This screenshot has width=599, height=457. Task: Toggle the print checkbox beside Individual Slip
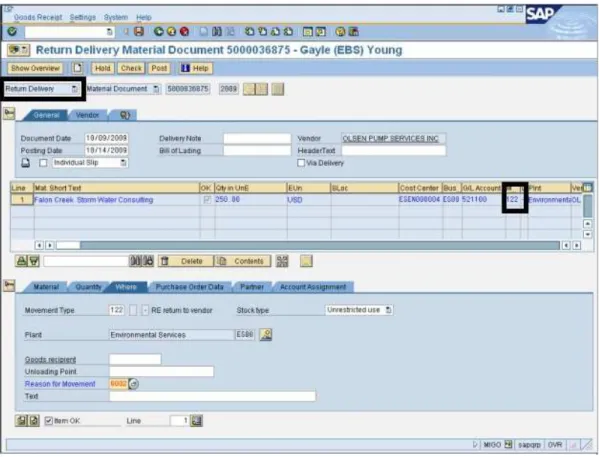pos(44,163)
